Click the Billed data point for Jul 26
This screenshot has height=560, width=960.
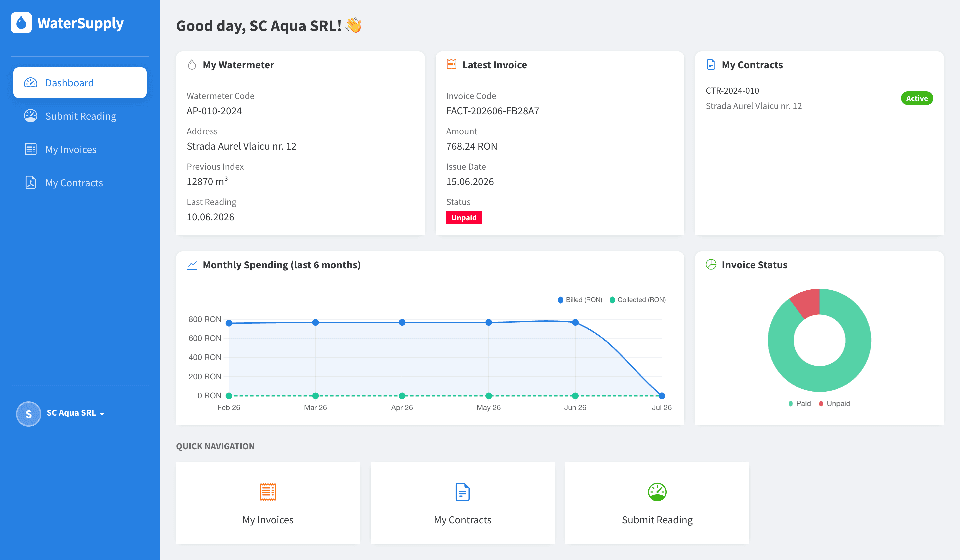pos(662,396)
